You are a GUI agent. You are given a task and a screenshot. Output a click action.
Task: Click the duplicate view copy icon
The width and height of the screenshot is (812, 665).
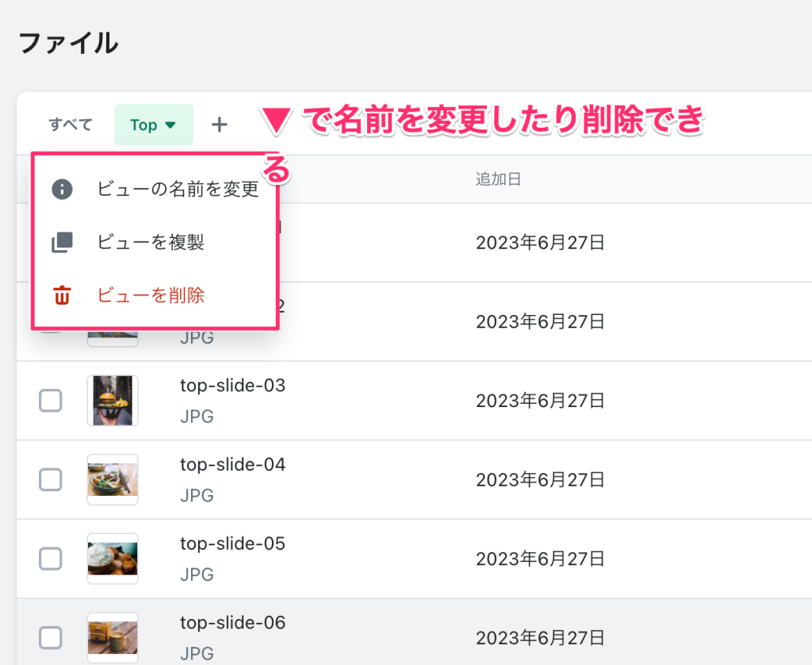[62, 242]
